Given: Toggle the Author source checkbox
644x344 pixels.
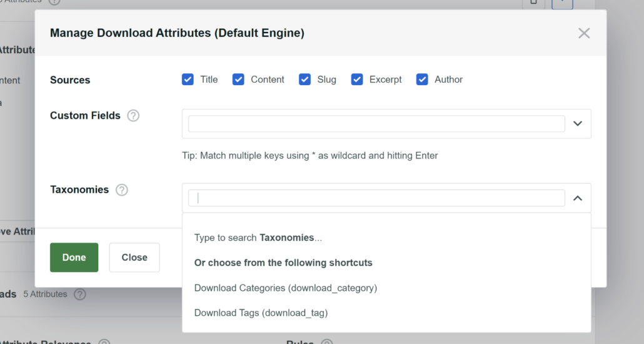Looking at the screenshot, I should [422, 79].
